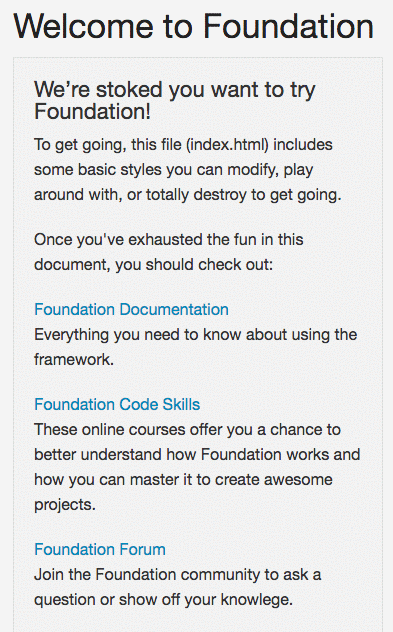Open the Foundation Documentation link

click(131, 310)
